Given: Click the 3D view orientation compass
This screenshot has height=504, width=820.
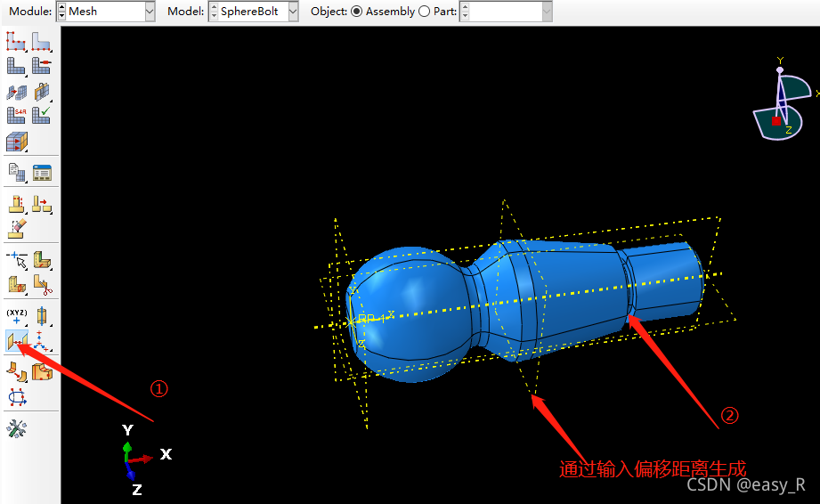Looking at the screenshot, I should (781, 102).
